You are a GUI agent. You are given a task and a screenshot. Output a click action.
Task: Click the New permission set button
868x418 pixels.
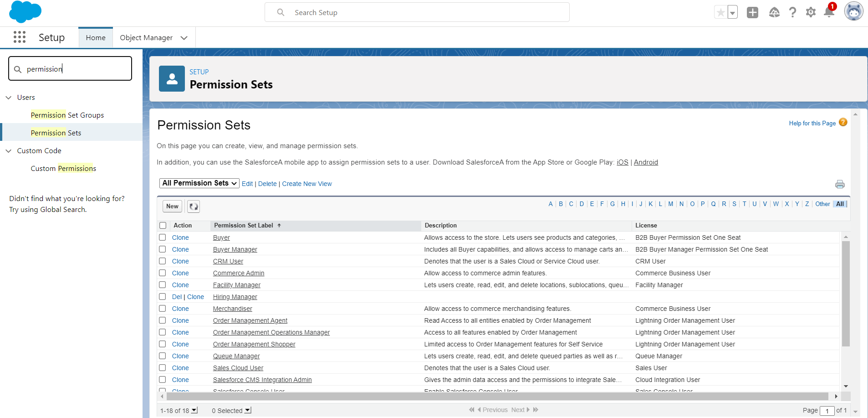pos(172,206)
